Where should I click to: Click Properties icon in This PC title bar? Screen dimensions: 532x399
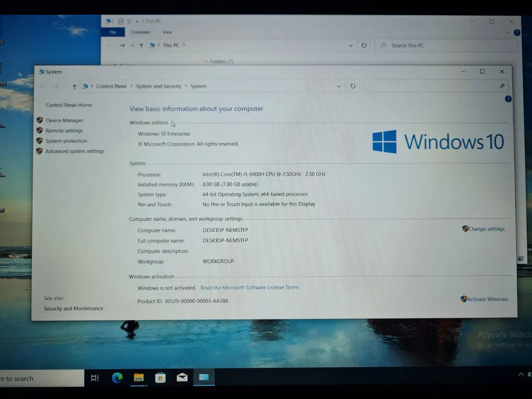click(x=121, y=21)
